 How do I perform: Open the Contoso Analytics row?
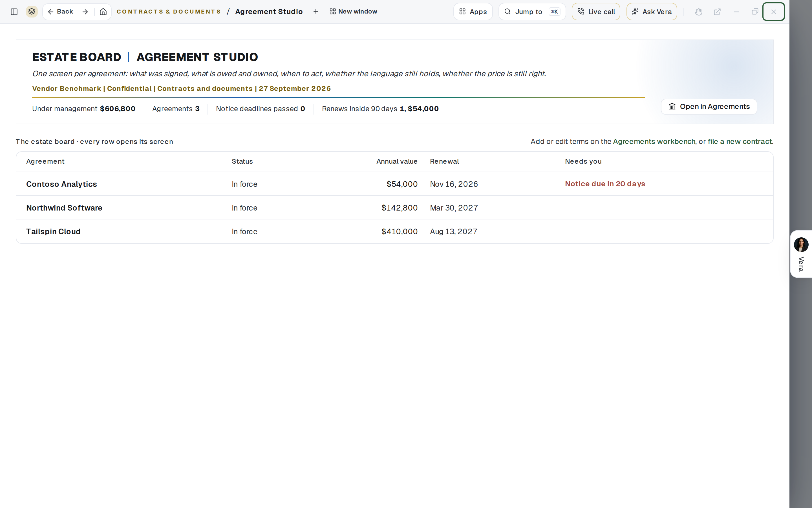pos(395,184)
